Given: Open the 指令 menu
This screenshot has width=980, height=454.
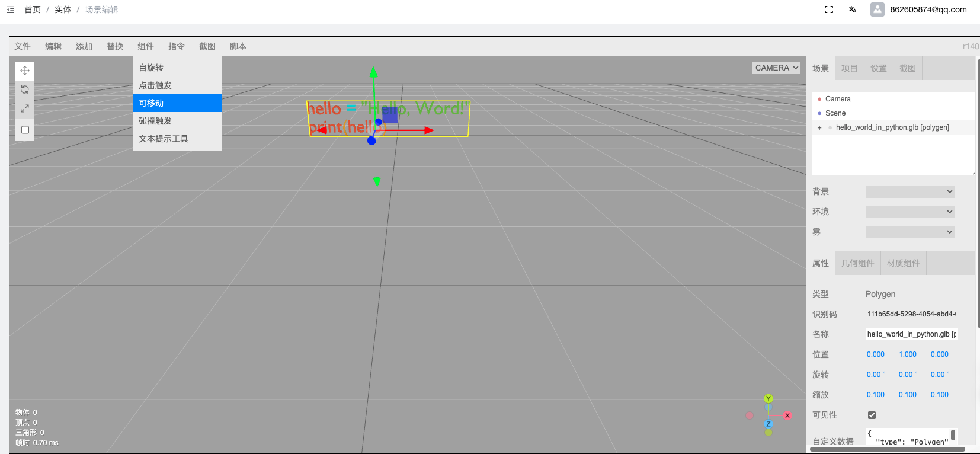Looking at the screenshot, I should [x=177, y=46].
